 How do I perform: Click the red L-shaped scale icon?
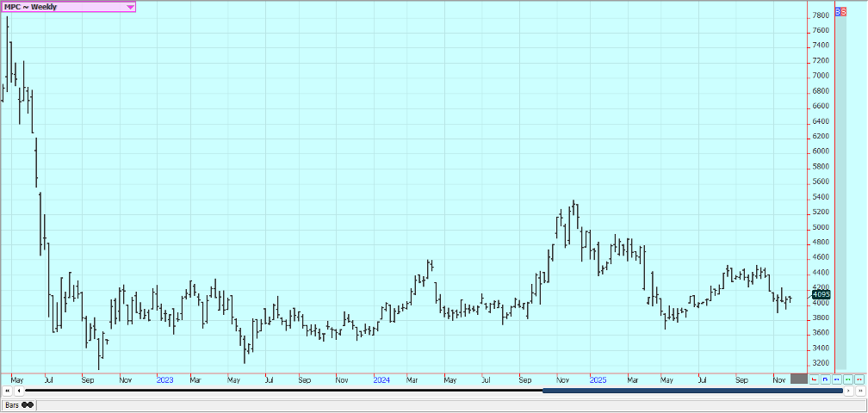[815, 379]
